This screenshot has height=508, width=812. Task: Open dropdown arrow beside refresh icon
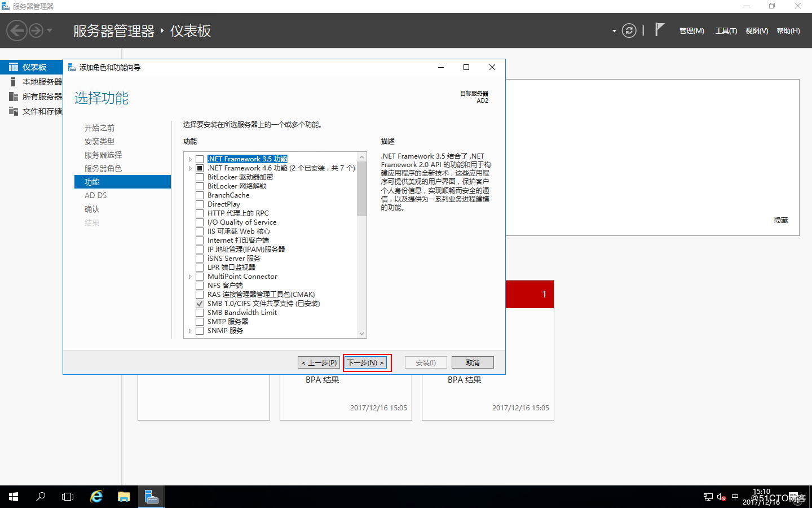tap(614, 31)
